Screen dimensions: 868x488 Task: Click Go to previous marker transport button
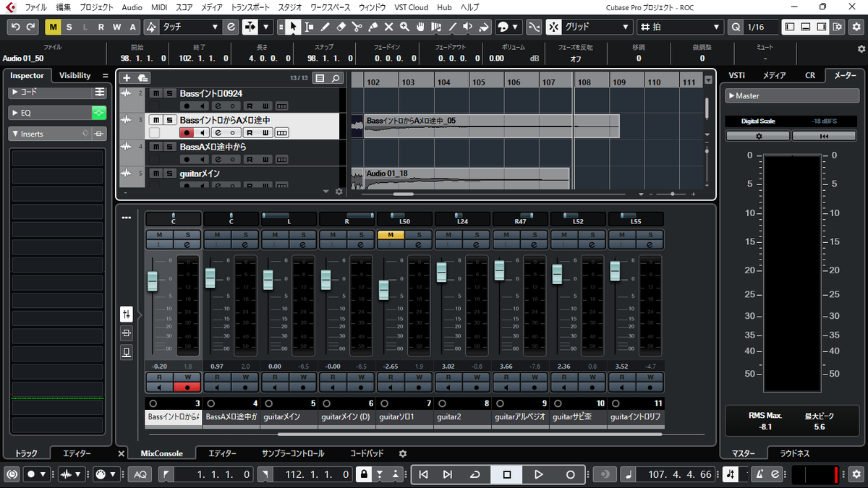pyautogui.click(x=424, y=474)
